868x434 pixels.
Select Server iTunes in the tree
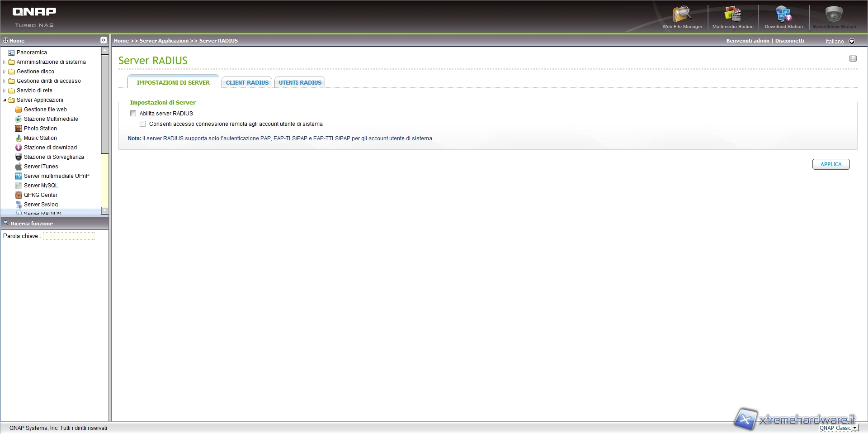pyautogui.click(x=41, y=167)
